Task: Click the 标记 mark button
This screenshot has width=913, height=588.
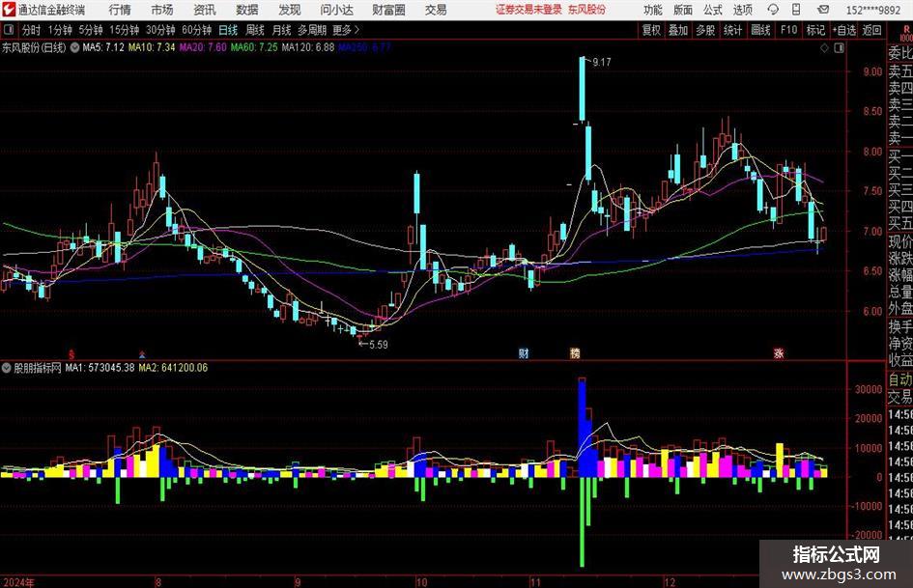Action: tap(815, 30)
